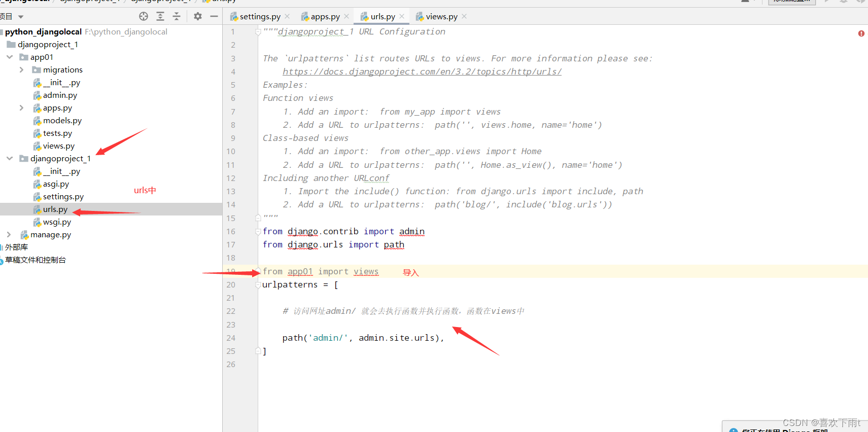Click 'path' at end of line 17

(394, 244)
